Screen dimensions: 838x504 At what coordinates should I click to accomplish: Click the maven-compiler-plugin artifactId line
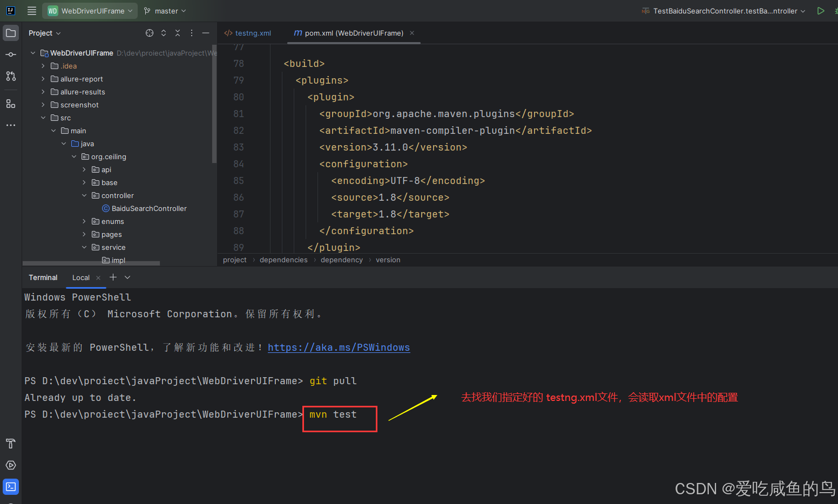coord(456,131)
